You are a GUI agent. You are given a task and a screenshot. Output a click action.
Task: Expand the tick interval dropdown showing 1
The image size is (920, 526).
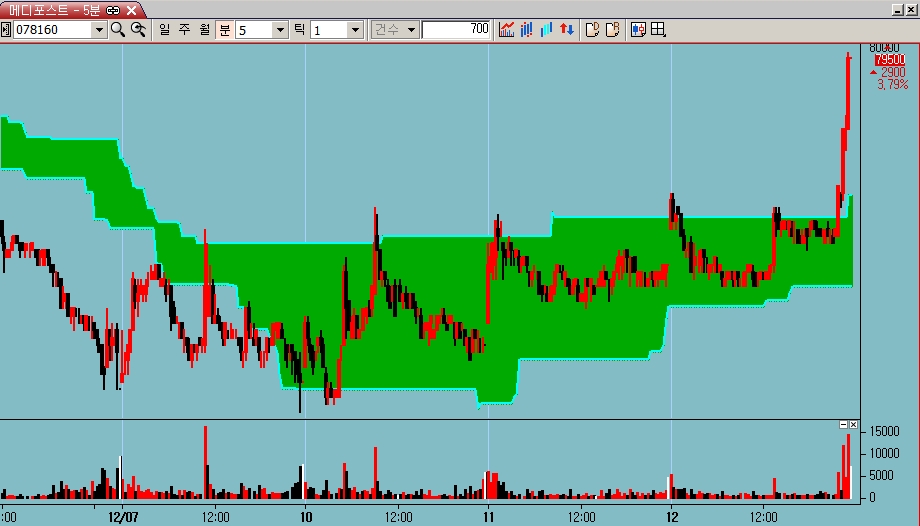[355, 30]
